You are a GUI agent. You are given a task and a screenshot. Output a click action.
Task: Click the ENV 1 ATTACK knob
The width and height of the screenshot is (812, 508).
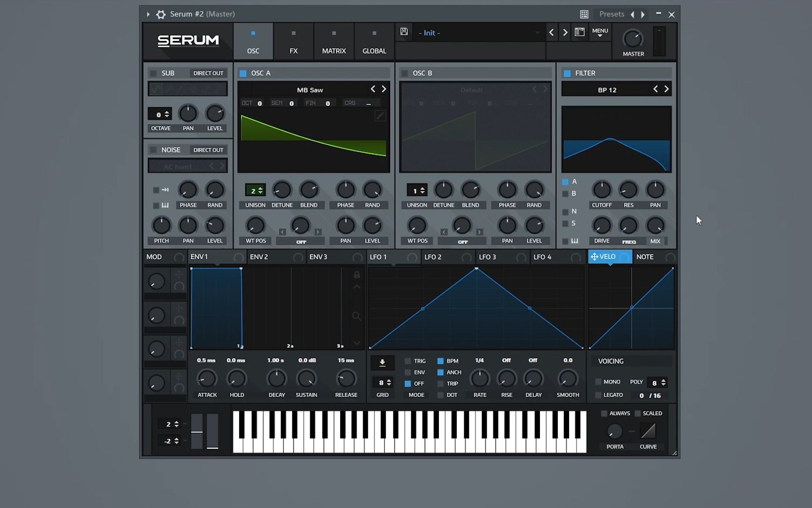click(207, 379)
